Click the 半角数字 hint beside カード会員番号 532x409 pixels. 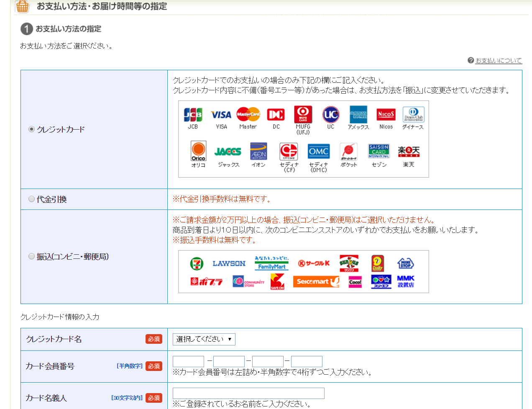pyautogui.click(x=130, y=366)
